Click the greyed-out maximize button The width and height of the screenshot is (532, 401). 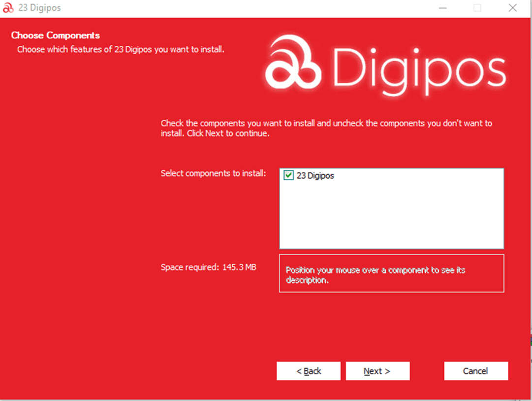(477, 8)
